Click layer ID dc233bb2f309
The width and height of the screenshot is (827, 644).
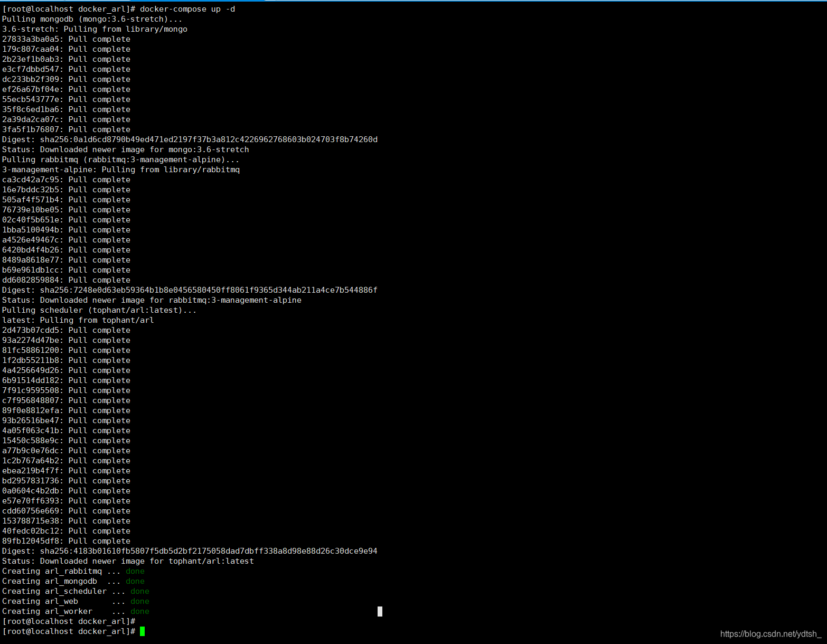tap(31, 79)
